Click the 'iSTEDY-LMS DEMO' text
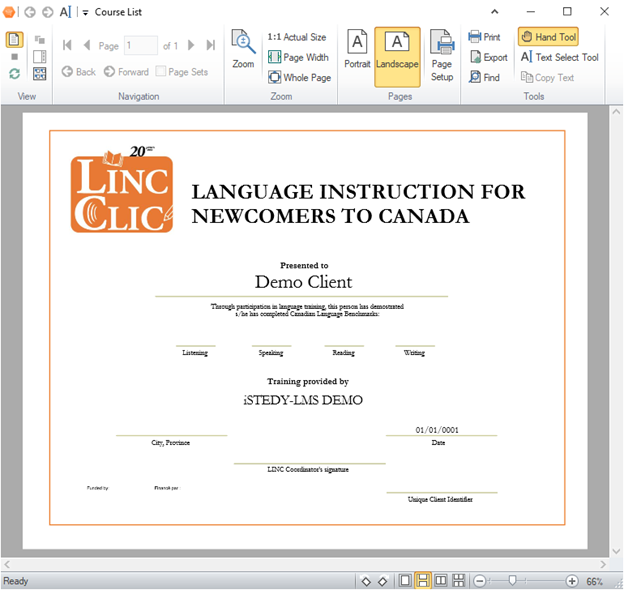The height and width of the screenshot is (590, 624). click(303, 400)
